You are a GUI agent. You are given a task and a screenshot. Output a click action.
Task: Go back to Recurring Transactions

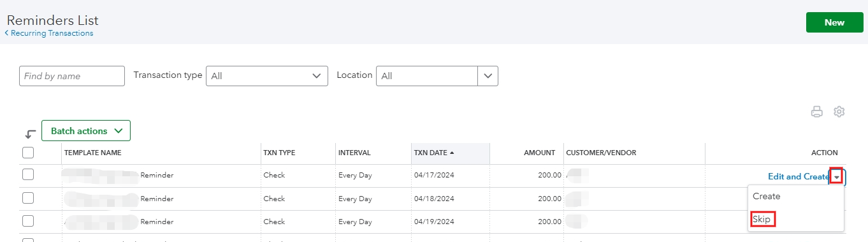[52, 33]
